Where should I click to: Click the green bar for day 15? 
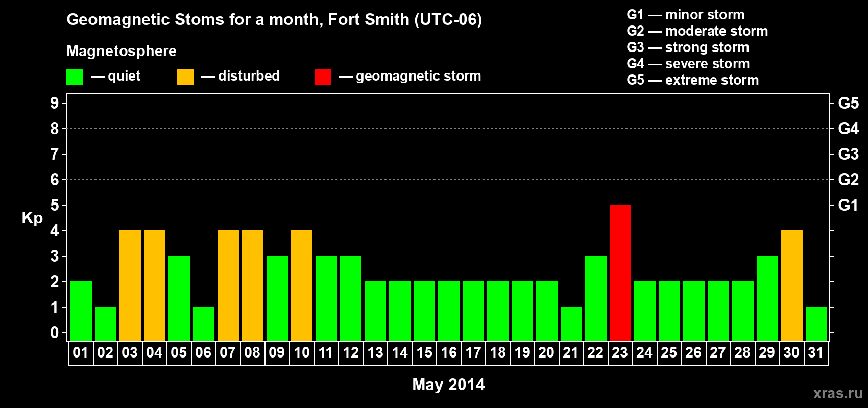click(424, 311)
